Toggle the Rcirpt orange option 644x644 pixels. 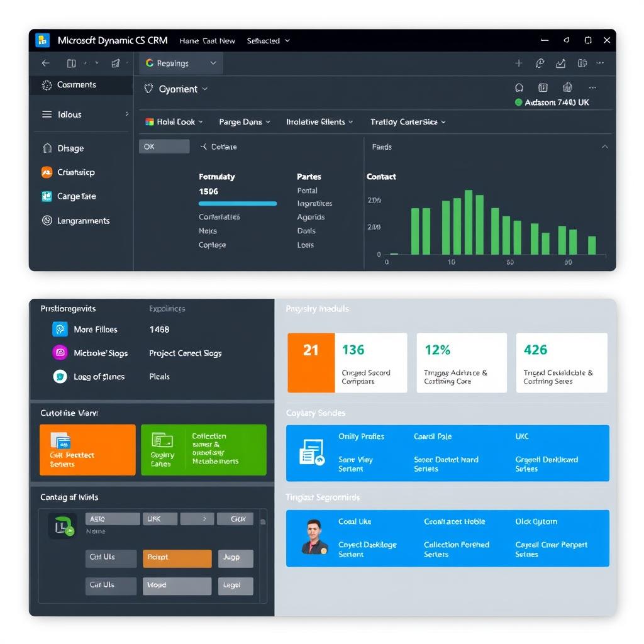click(x=177, y=558)
